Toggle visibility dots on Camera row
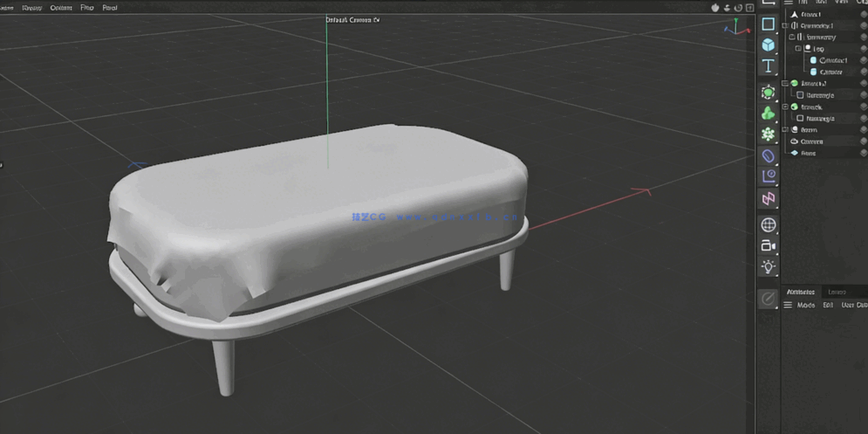Screen dimensions: 868x434 point(863,141)
